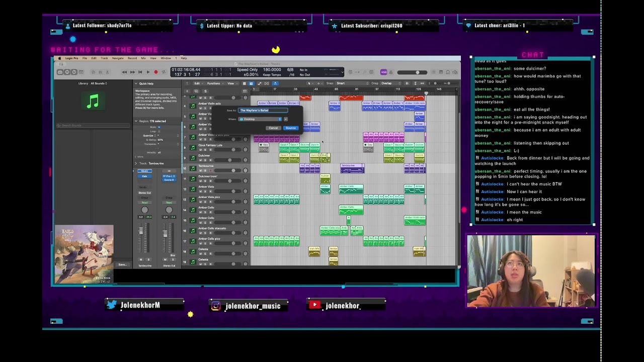Click the red Record button
This screenshot has height=362, width=644.
[x=156, y=72]
